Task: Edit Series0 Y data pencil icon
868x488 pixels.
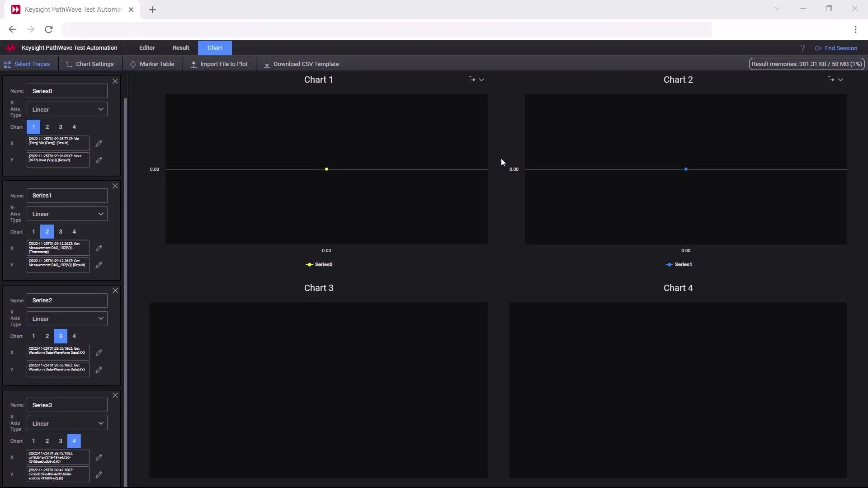Action: tap(99, 160)
